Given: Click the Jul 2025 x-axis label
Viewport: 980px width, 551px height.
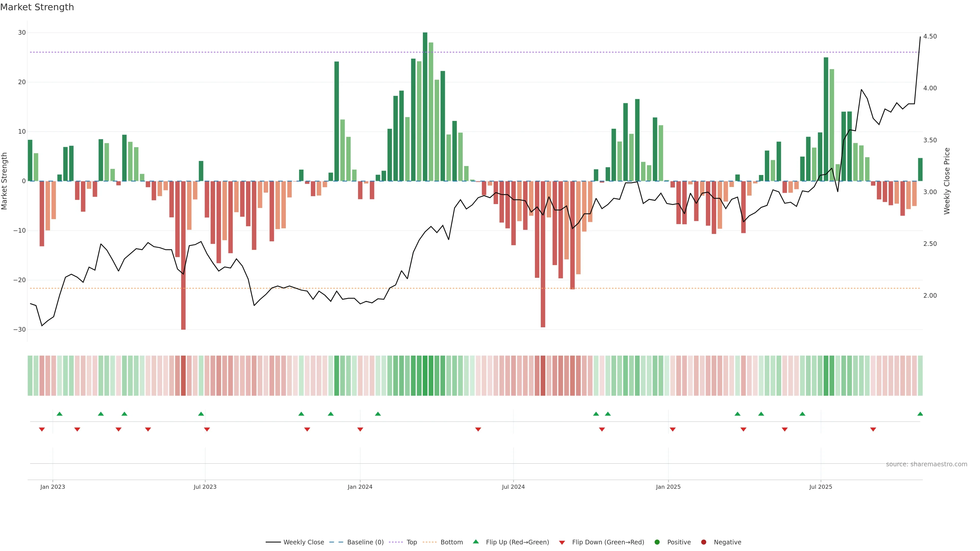Looking at the screenshot, I should [x=820, y=487].
